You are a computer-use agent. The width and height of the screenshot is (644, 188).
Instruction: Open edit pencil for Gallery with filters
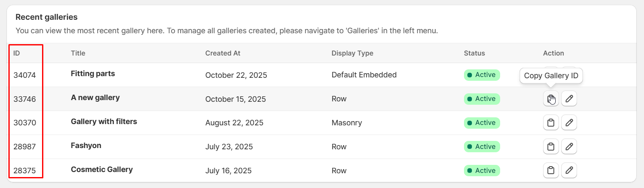(x=569, y=123)
